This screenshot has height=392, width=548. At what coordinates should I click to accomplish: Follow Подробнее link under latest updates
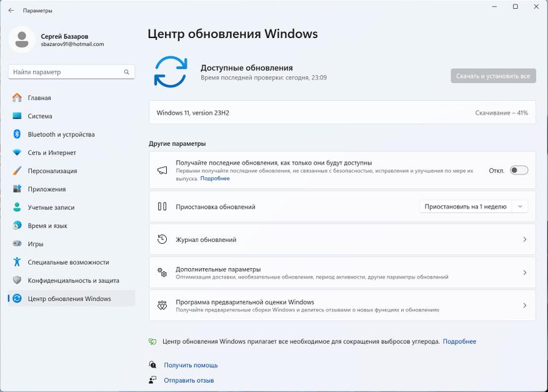[215, 178]
